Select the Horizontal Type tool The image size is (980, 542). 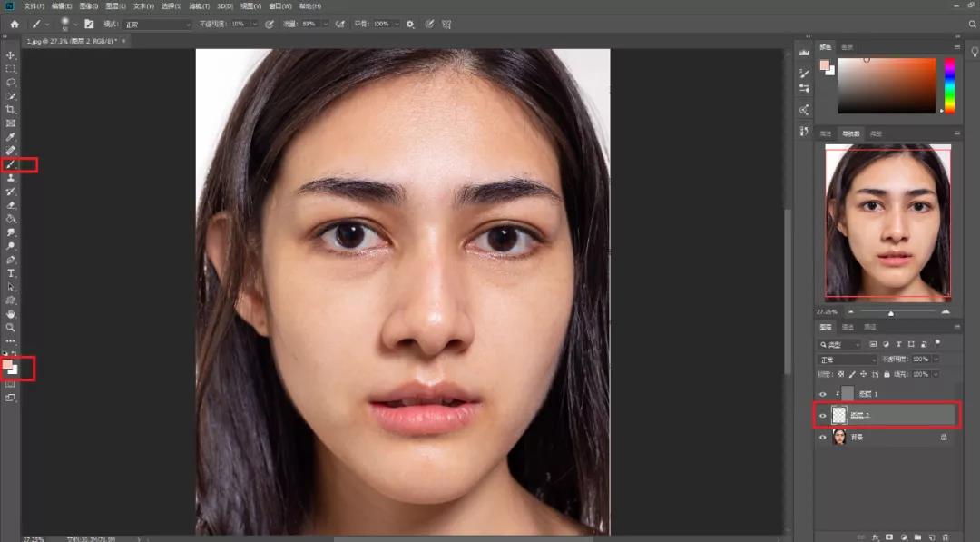[11, 273]
